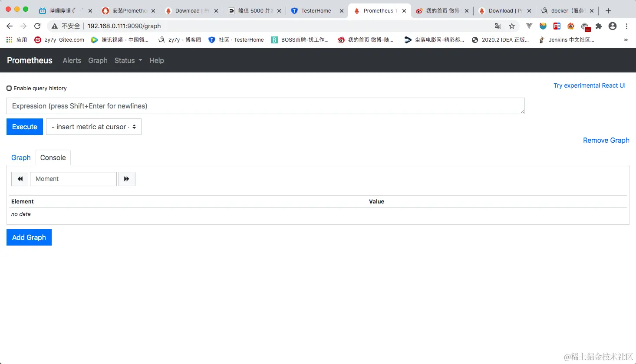Open Jenkins 中文社区 bookmark
This screenshot has width=636, height=364.
click(x=567, y=40)
